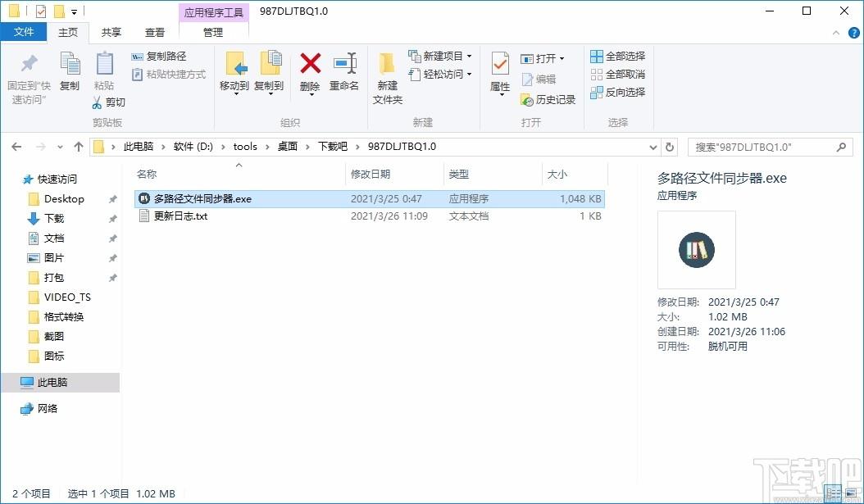This screenshot has width=864, height=504.
Task: Open the 打包 folder in sidebar
Action: coord(54,278)
